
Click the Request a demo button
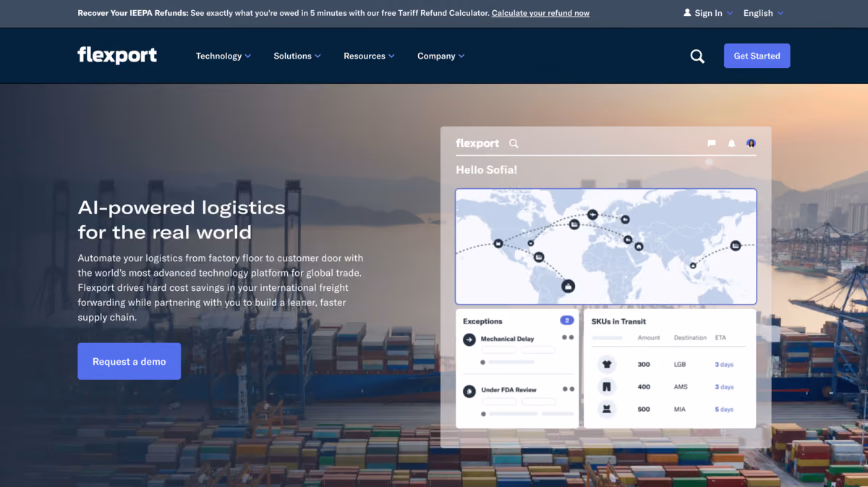[129, 361]
